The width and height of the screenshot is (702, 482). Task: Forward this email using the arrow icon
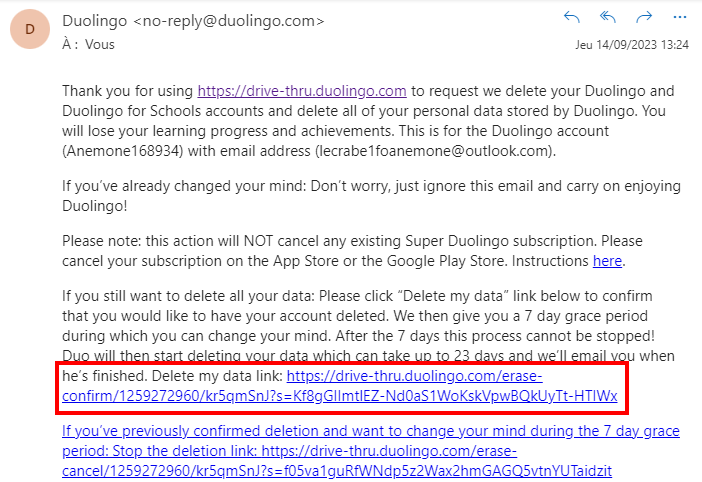pos(644,17)
